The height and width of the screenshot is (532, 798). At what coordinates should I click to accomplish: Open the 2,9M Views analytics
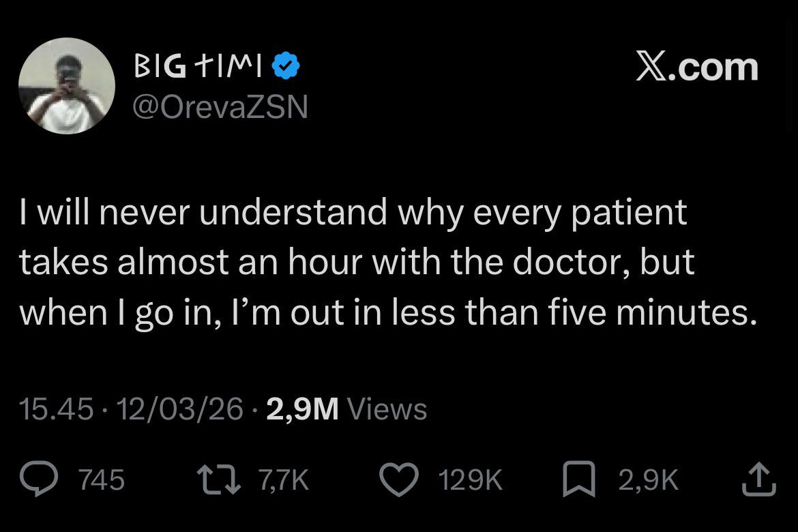(x=303, y=409)
